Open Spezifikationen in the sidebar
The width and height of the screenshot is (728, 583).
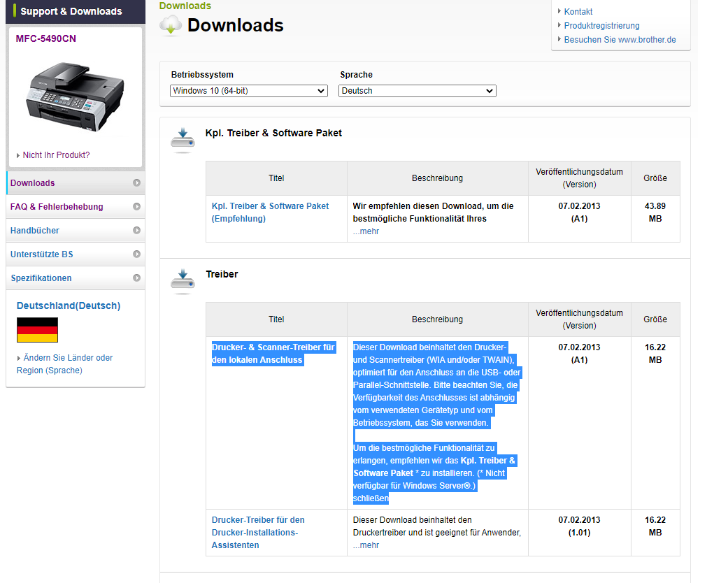pos(76,278)
